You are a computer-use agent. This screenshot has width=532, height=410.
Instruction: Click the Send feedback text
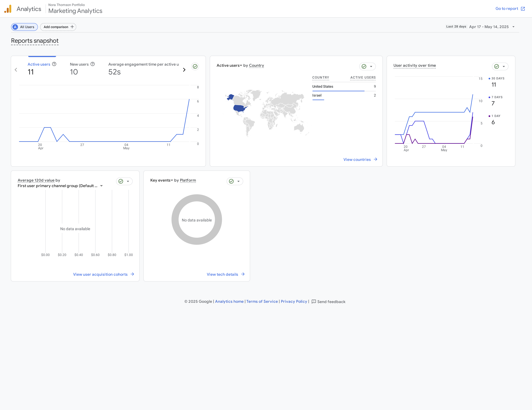[331, 302]
